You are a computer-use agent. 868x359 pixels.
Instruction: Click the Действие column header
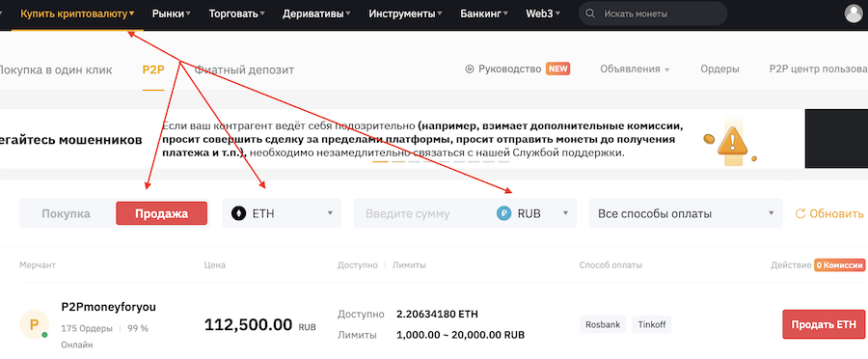pyautogui.click(x=790, y=265)
